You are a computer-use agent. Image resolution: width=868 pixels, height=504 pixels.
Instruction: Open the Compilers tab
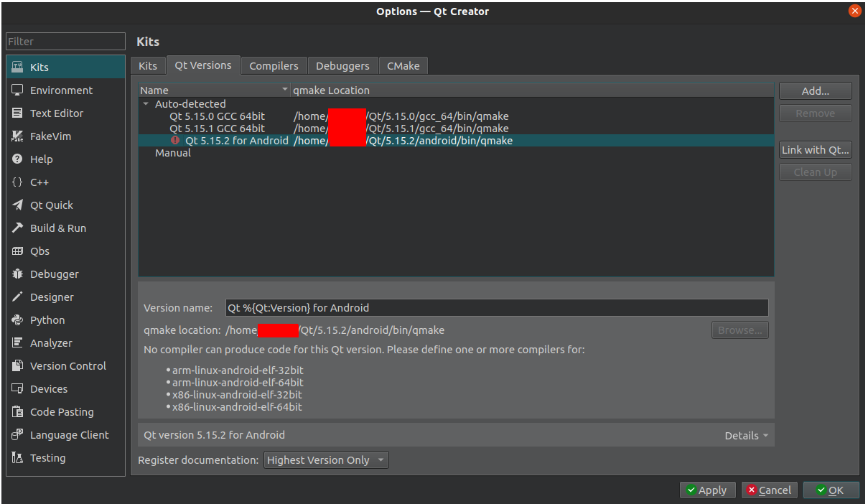click(274, 65)
